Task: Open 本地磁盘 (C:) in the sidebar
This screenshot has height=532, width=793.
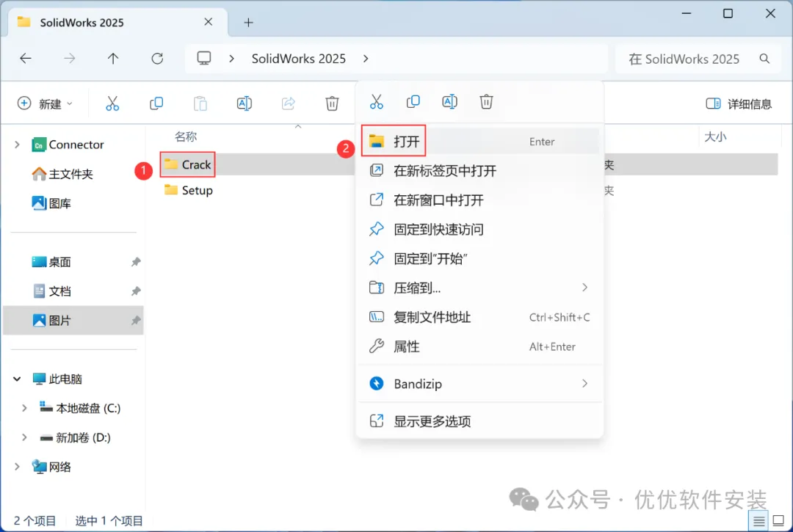Action: [x=80, y=408]
